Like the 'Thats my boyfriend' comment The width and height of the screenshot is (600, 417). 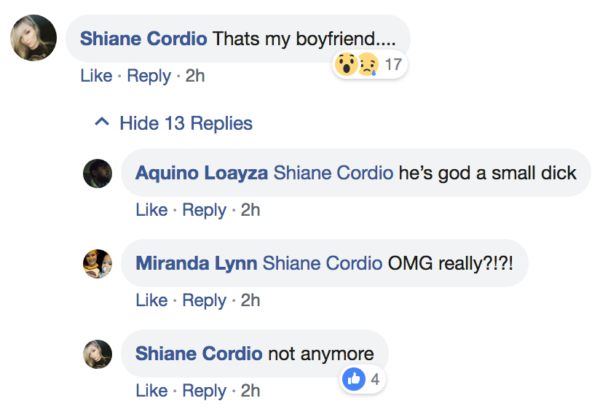click(x=96, y=75)
